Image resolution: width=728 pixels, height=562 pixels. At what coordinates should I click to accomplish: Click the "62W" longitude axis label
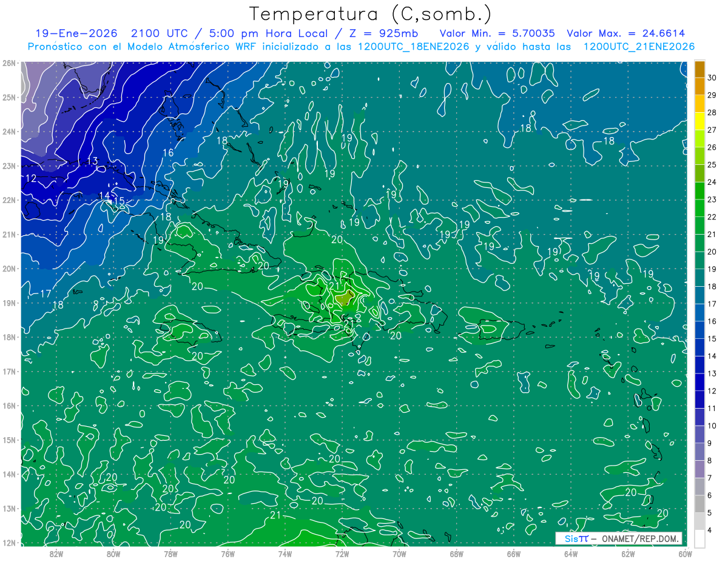(628, 554)
